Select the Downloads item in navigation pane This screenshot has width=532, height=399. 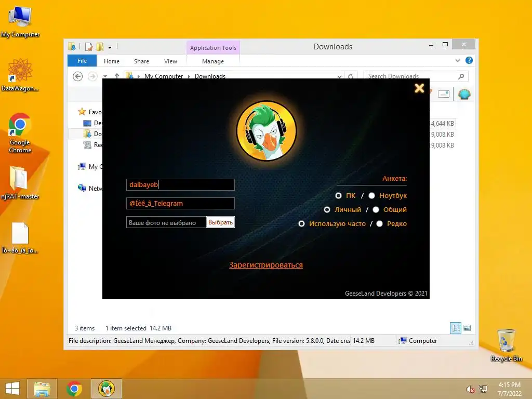coord(92,134)
